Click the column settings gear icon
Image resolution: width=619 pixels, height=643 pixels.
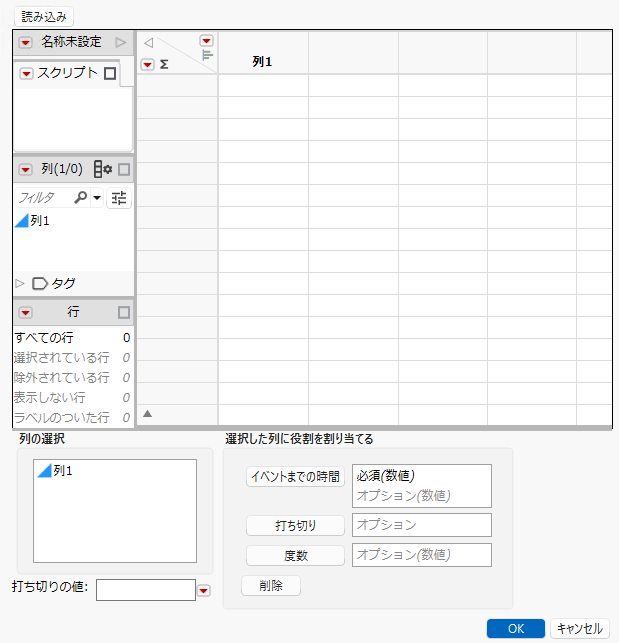[103, 169]
